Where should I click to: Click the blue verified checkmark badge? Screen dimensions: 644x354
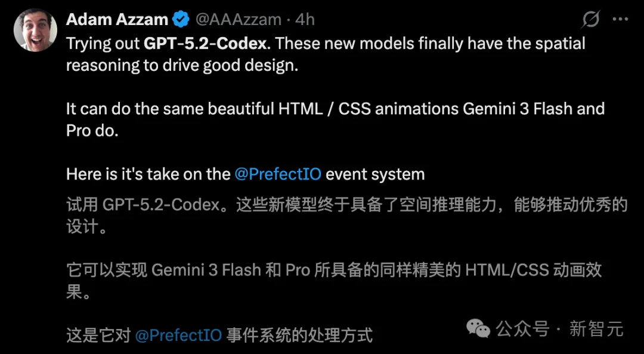[181, 20]
